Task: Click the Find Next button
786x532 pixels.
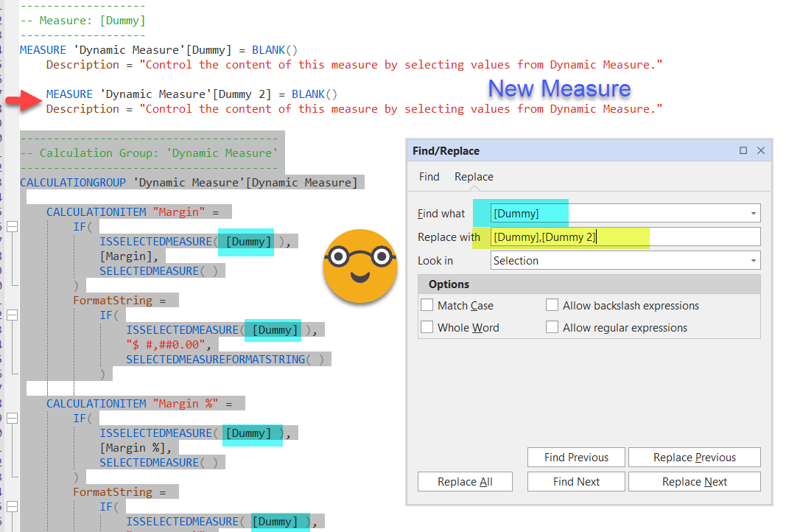Action: pyautogui.click(x=576, y=482)
